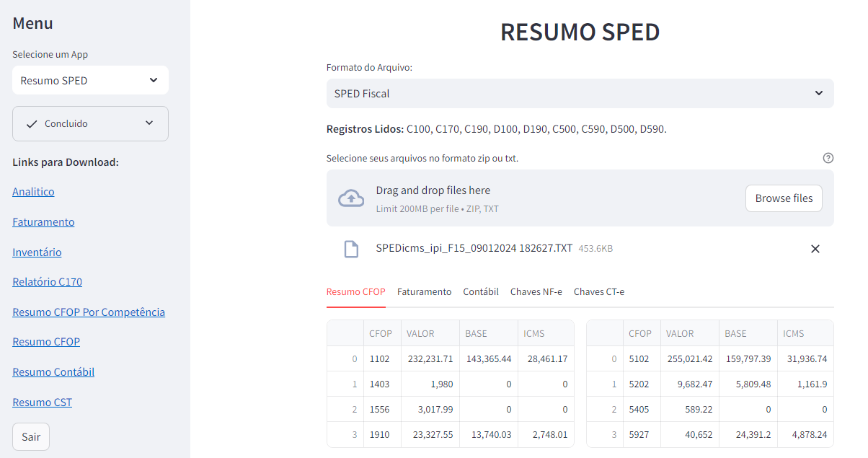868x458 pixels.
Task: Select cell with value 1,980
Action: click(430, 384)
